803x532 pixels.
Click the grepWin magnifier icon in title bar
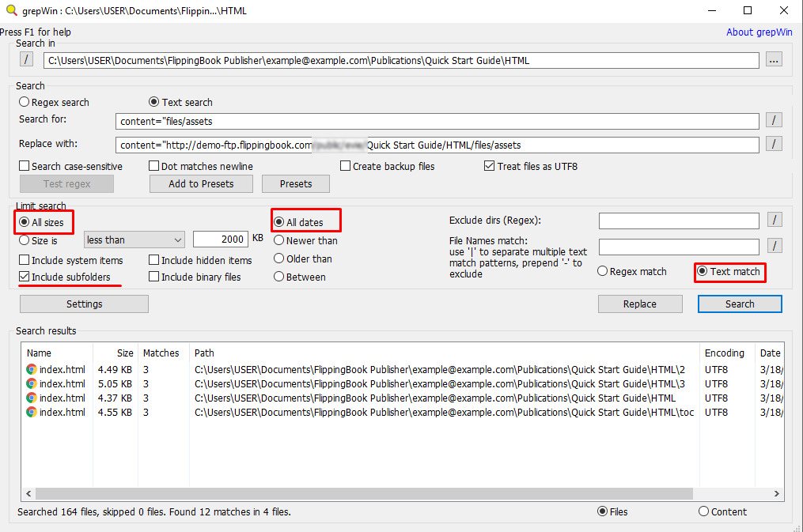(11, 10)
